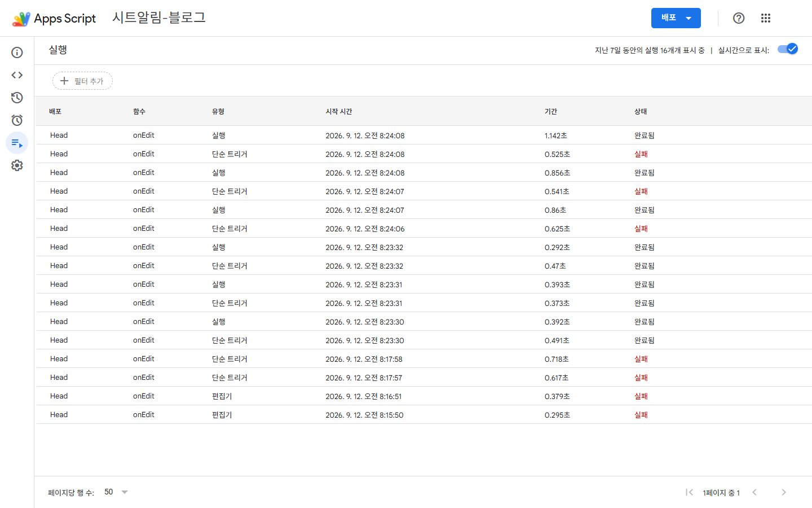Open Project Settings gear icon

pyautogui.click(x=17, y=165)
